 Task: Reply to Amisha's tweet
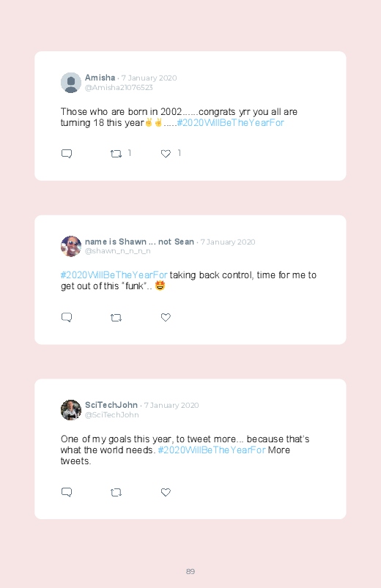pyautogui.click(x=67, y=154)
